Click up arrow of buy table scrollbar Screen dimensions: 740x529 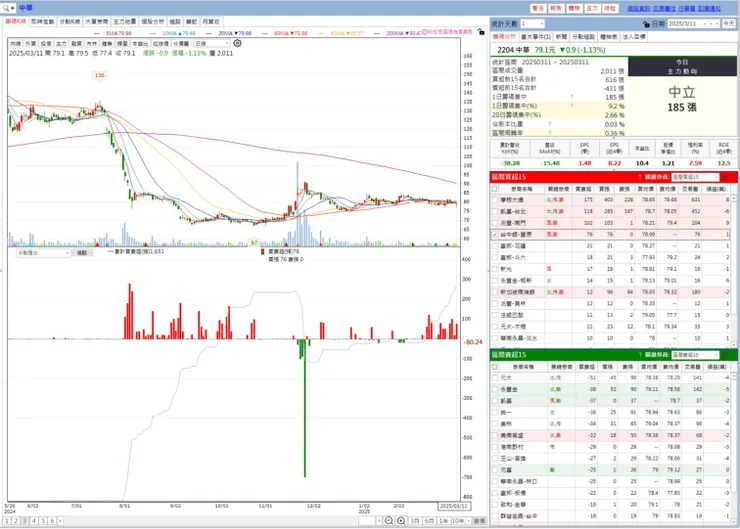point(734,199)
